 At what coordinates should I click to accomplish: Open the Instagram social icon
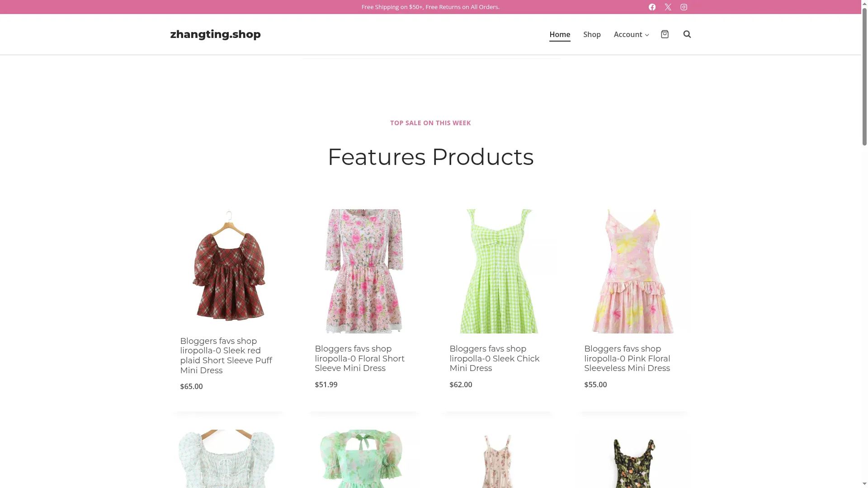(x=684, y=7)
